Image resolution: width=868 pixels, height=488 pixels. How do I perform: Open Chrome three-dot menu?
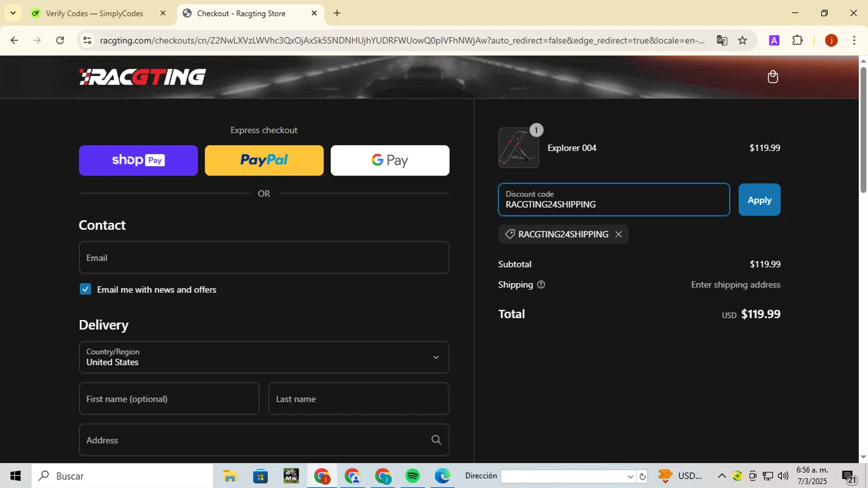(x=854, y=41)
